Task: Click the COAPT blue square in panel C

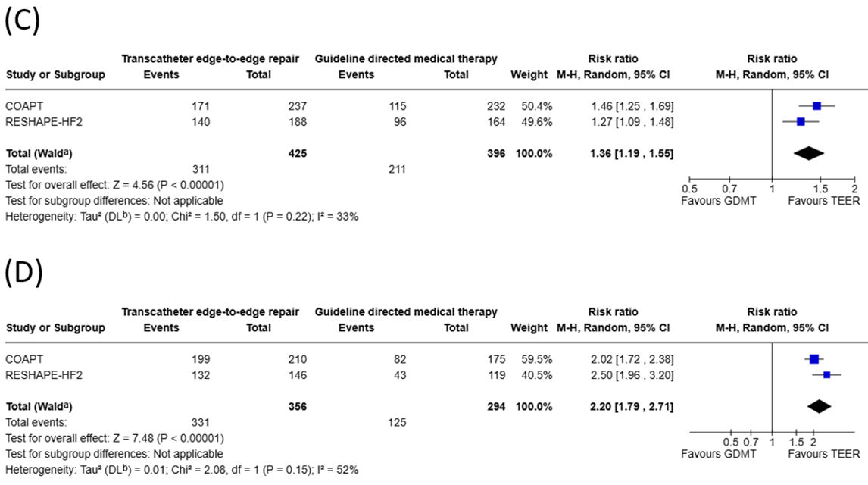Action: pos(816,106)
